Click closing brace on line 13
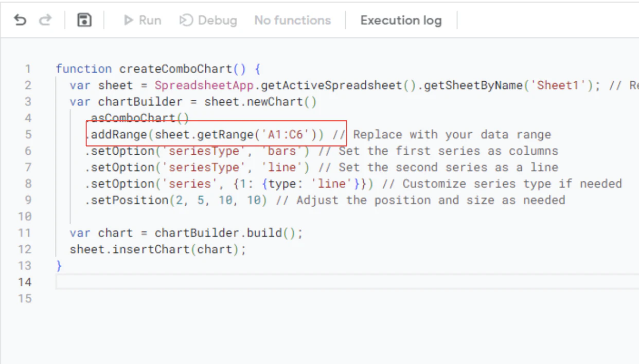 pyautogui.click(x=59, y=266)
